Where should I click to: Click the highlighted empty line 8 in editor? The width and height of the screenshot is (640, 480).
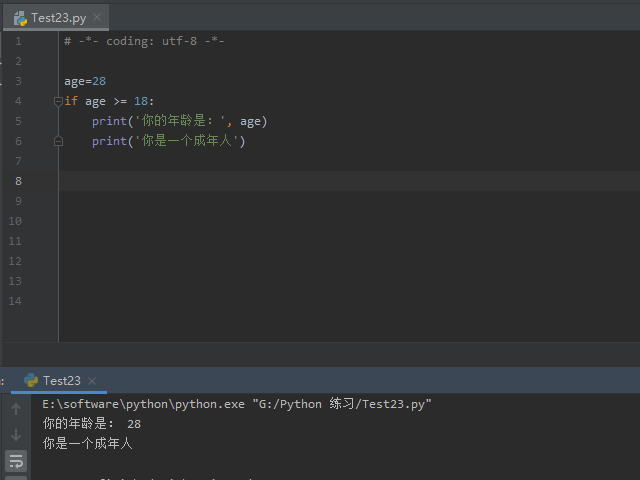tap(349, 181)
